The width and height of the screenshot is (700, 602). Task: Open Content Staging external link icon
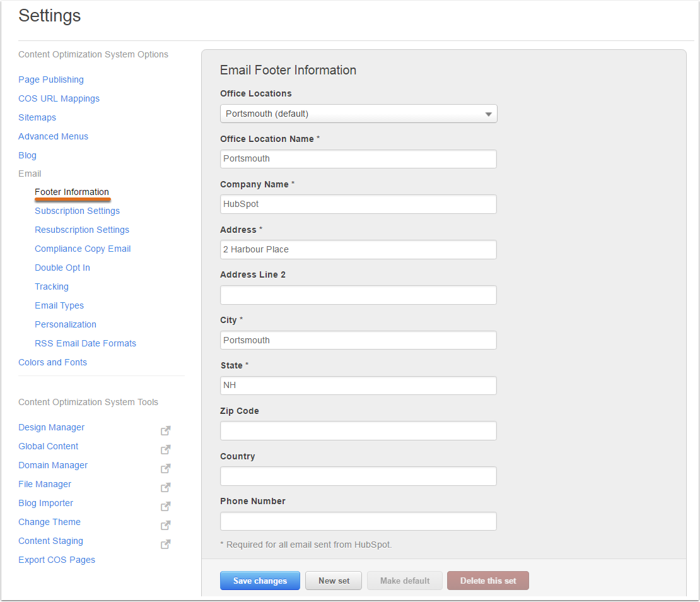click(x=165, y=544)
